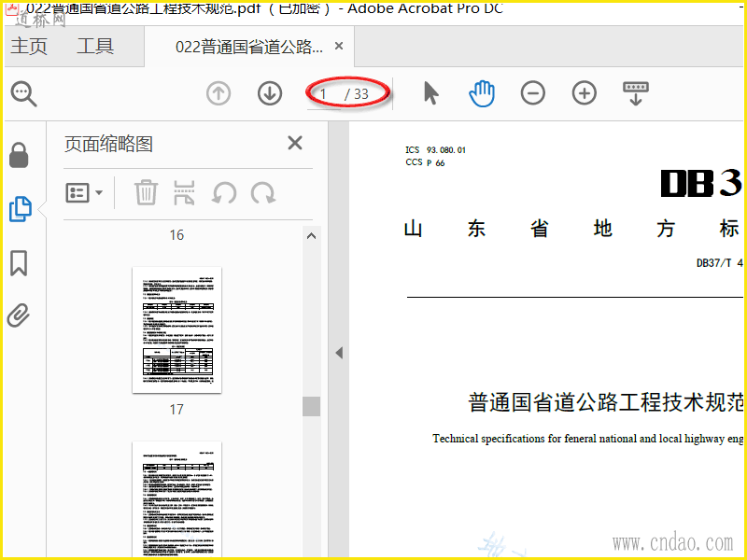Select the arrow selection tool
This screenshot has width=747, height=560.
coord(430,92)
